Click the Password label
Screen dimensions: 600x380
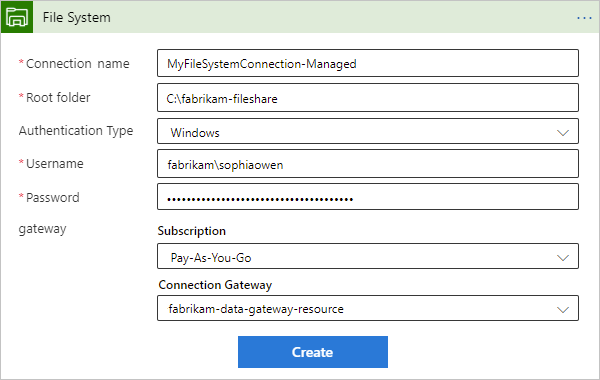coord(53,197)
